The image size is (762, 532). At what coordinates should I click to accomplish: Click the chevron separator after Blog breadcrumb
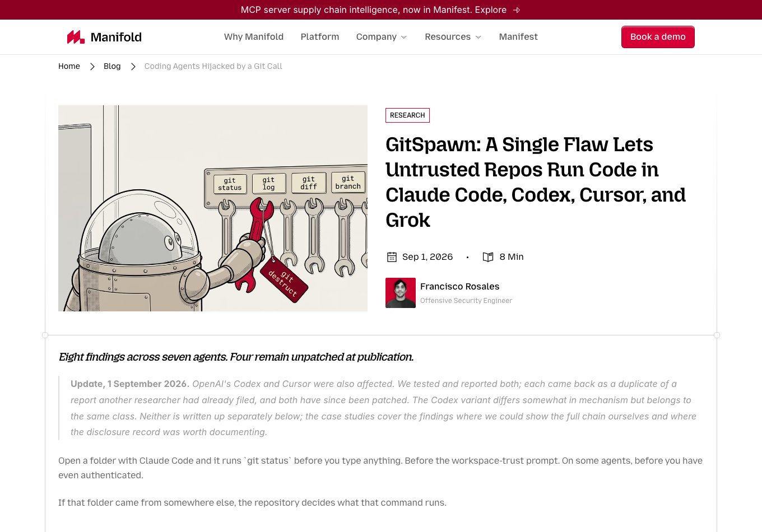tap(133, 66)
